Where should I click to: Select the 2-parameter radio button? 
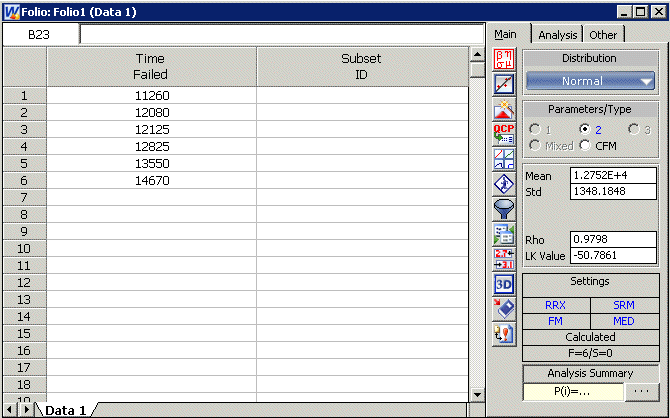(585, 130)
